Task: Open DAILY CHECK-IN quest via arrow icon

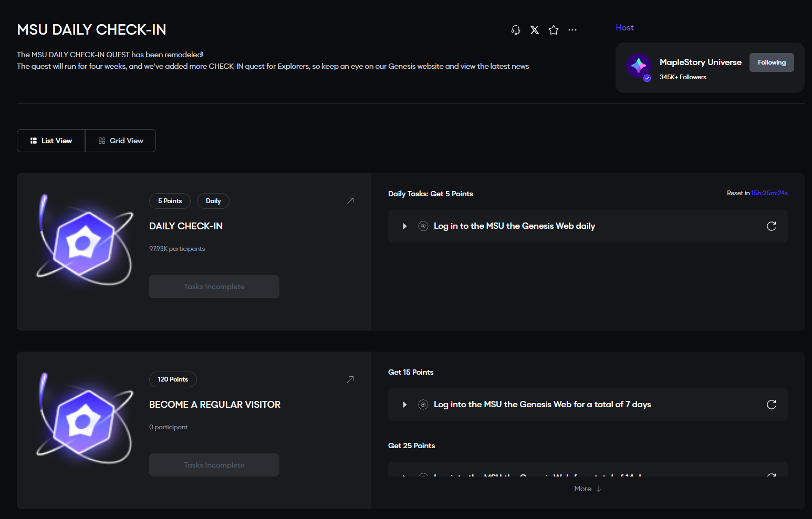Action: tap(350, 201)
